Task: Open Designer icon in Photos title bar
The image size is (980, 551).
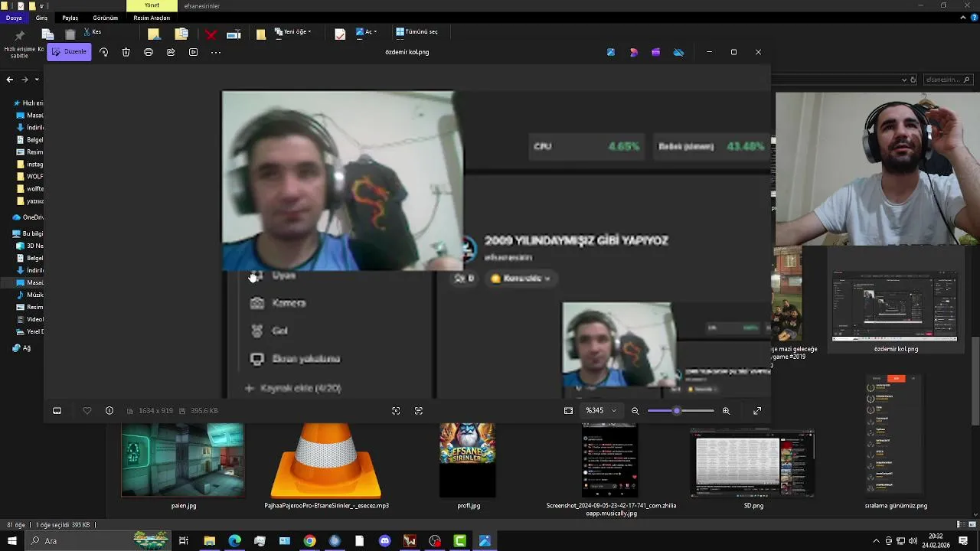Action: tap(634, 52)
